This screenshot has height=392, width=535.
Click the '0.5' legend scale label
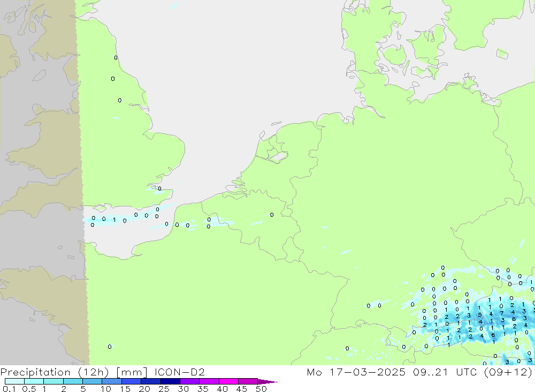(x=29, y=389)
